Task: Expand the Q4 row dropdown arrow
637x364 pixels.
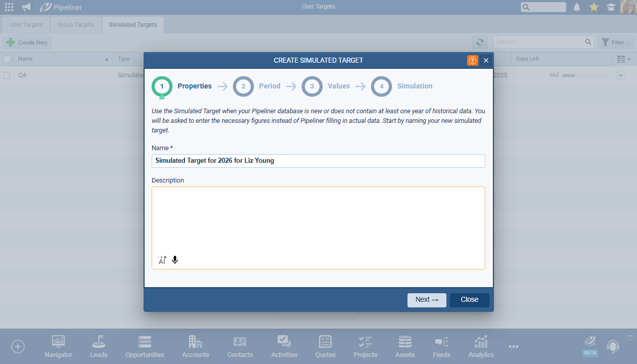Action: [x=621, y=75]
